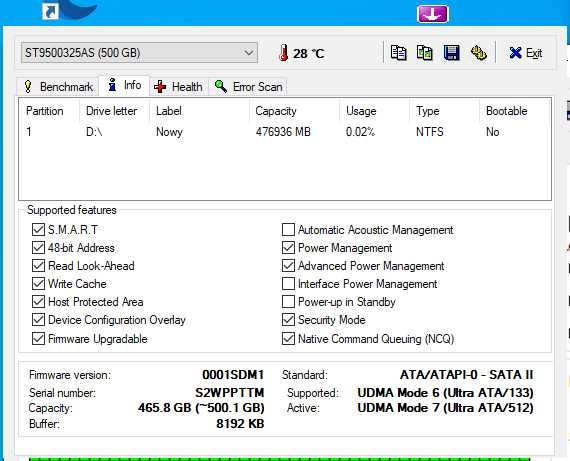Image resolution: width=570 pixels, height=461 pixels.
Task: Click the capacity value 465.8 GB
Action: pyautogui.click(x=201, y=408)
